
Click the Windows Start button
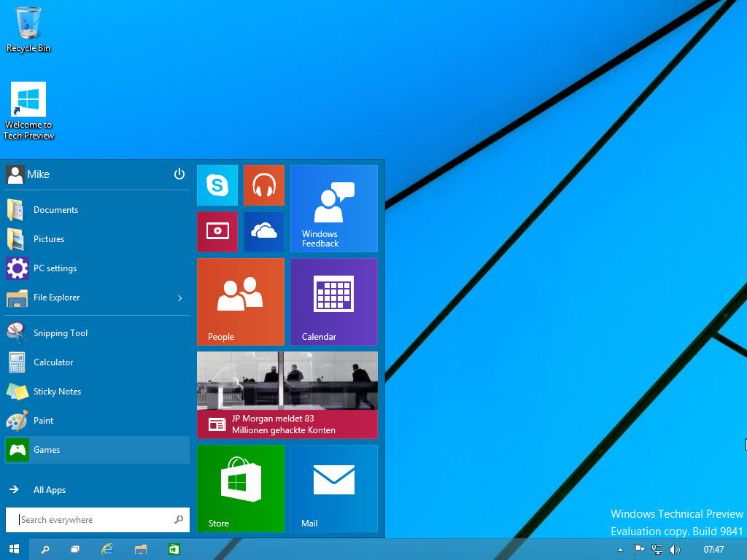click(x=15, y=549)
